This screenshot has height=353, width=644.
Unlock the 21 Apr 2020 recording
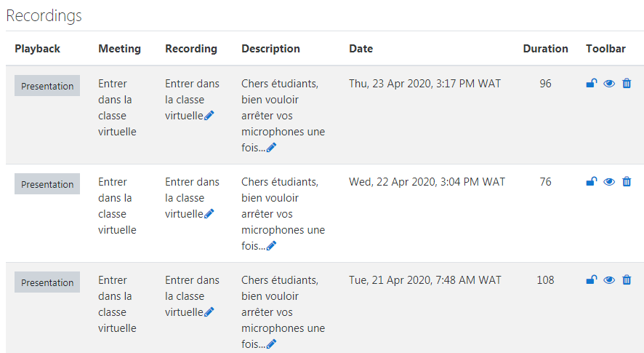[x=592, y=280]
